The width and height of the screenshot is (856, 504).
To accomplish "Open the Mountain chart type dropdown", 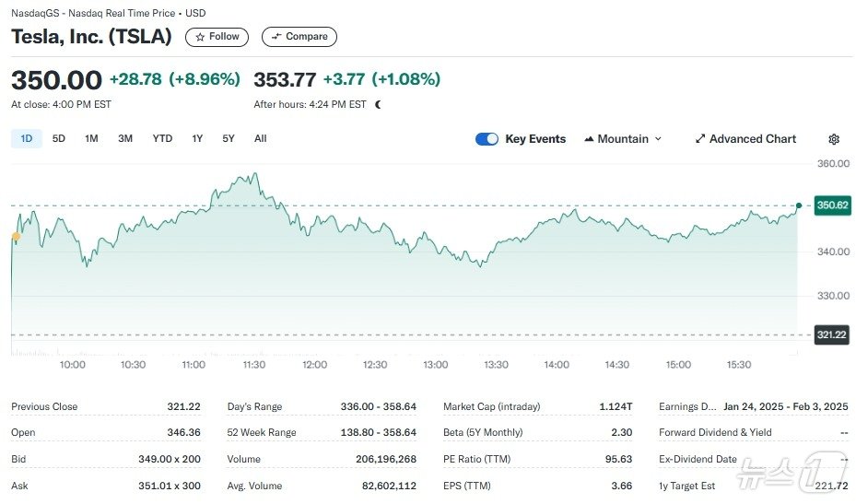I will click(x=623, y=139).
